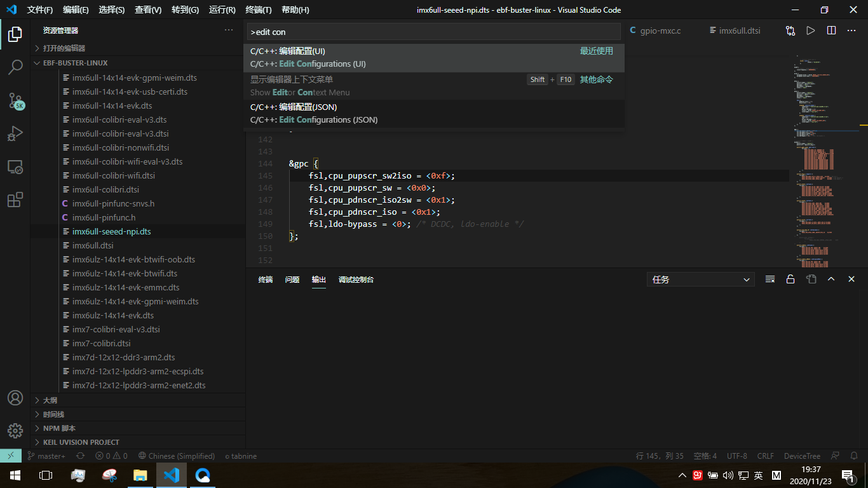
Task: Maximize the panel with the chevron toggle
Action: pos(831,279)
